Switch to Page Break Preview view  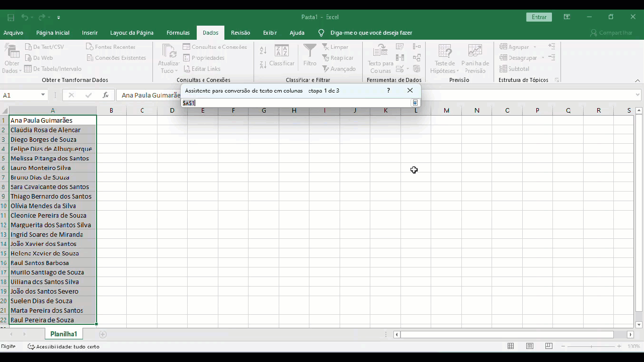(x=549, y=346)
